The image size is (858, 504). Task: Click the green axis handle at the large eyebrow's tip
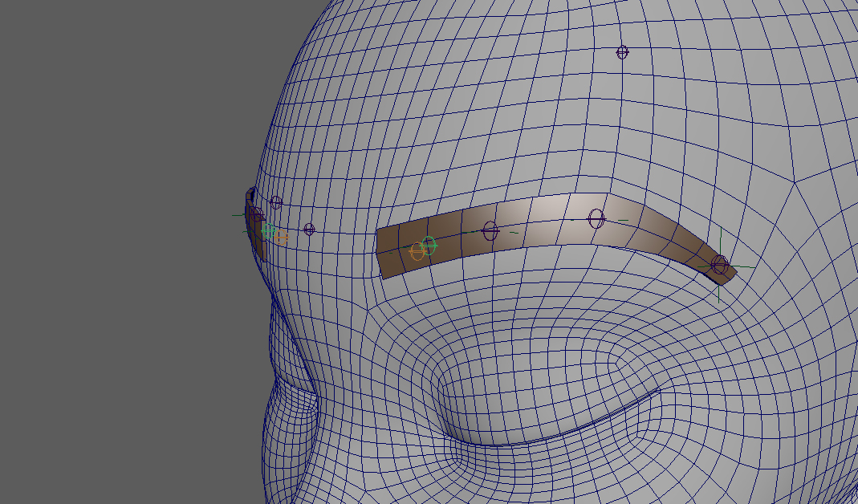[x=720, y=237]
